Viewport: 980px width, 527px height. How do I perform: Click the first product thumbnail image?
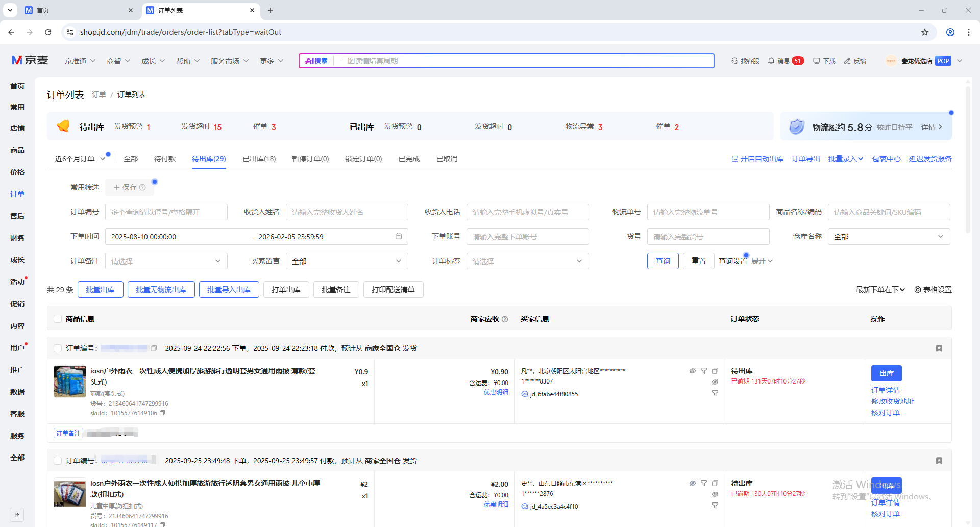tap(70, 381)
